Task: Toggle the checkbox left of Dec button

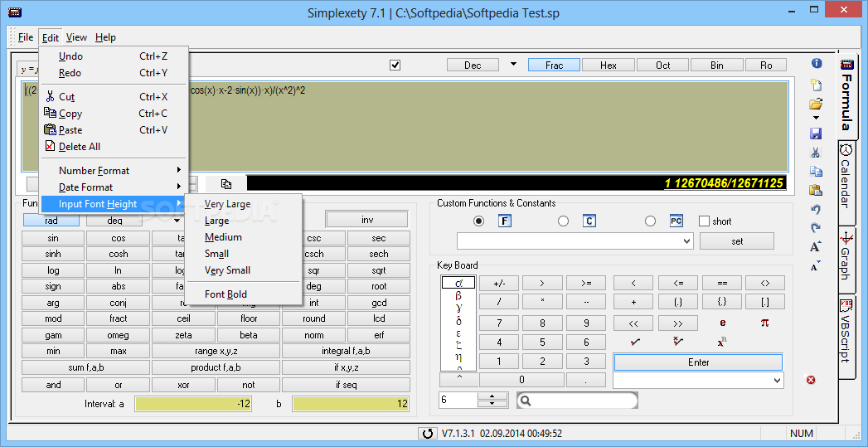Action: (x=395, y=66)
